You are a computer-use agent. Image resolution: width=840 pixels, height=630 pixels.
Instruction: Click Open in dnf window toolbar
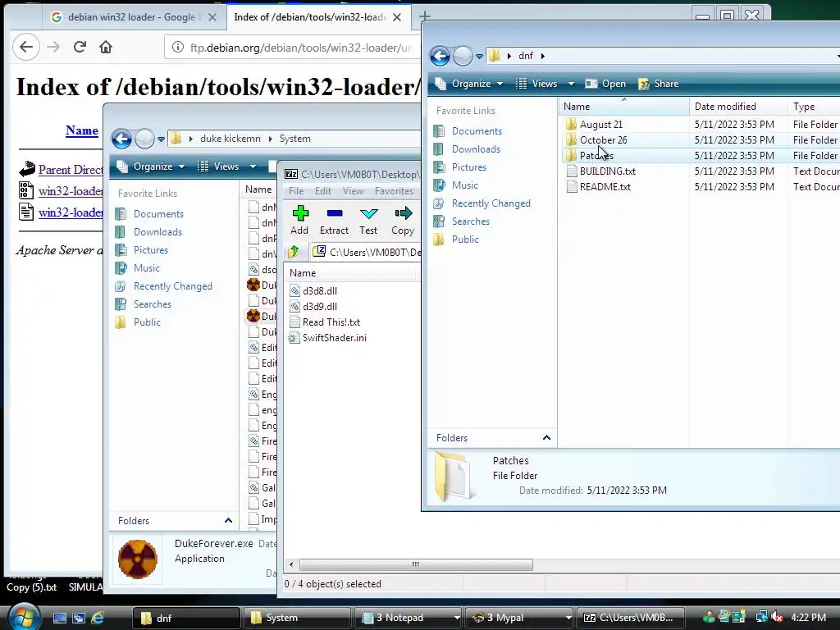(x=605, y=84)
